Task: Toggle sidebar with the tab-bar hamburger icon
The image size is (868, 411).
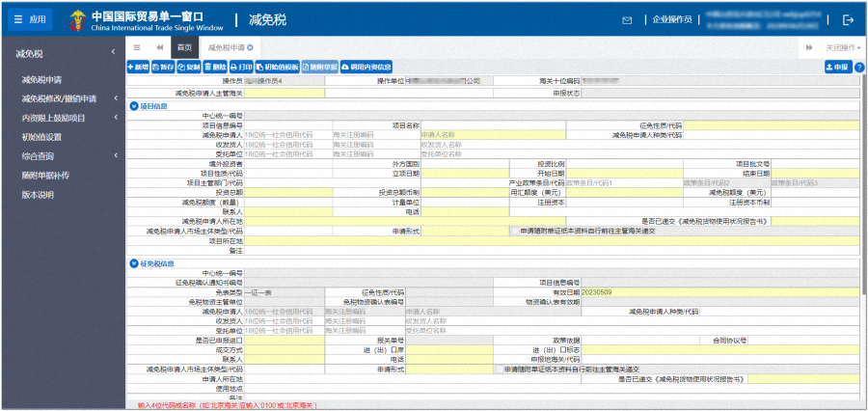Action: 137,47
